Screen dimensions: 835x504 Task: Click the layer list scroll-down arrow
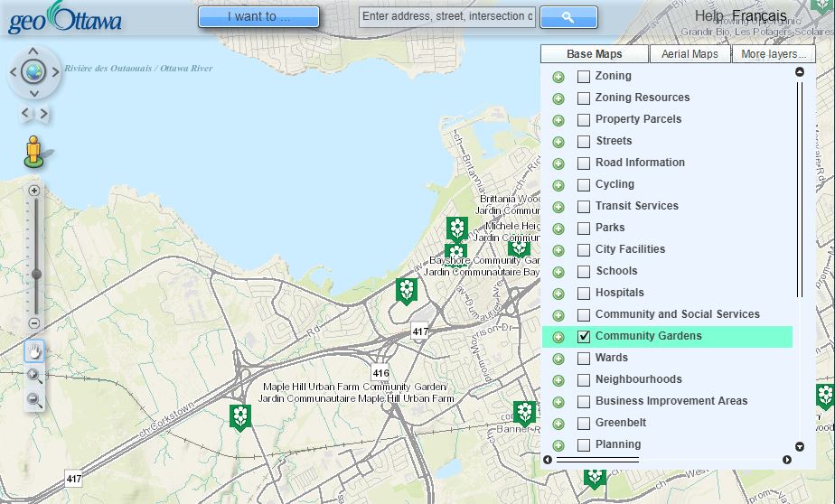[x=800, y=446]
